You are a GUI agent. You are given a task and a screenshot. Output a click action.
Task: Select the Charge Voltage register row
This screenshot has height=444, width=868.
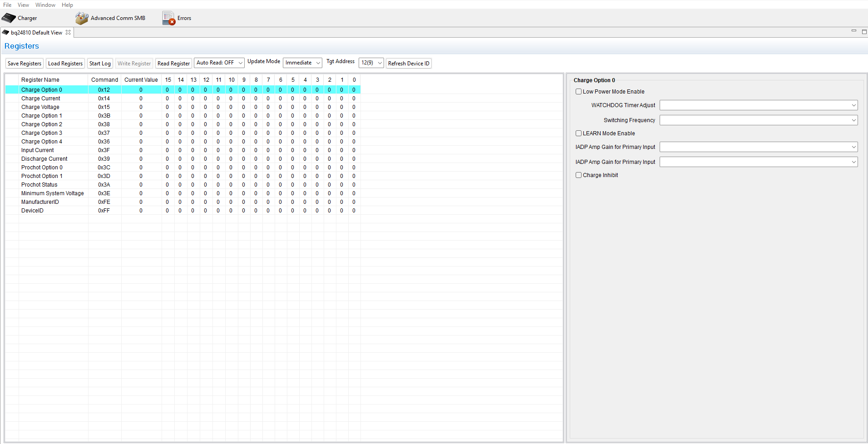point(40,107)
